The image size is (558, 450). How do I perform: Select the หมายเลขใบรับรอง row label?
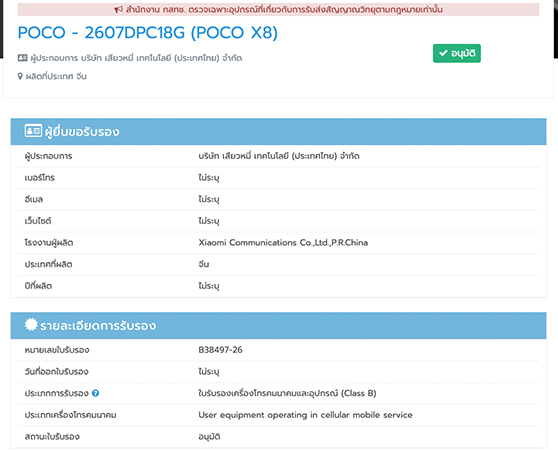point(57,350)
